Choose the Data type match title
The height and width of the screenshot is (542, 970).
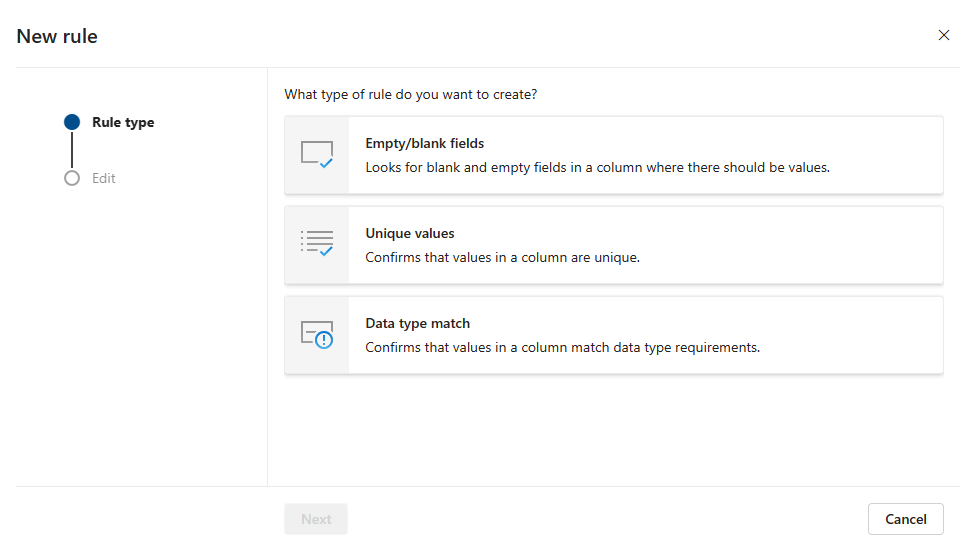point(417,323)
